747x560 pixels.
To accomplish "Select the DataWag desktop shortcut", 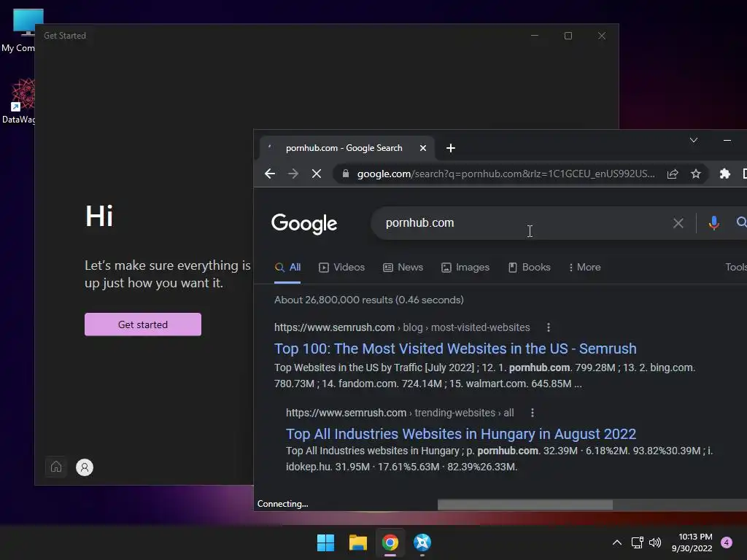I will [x=18, y=101].
